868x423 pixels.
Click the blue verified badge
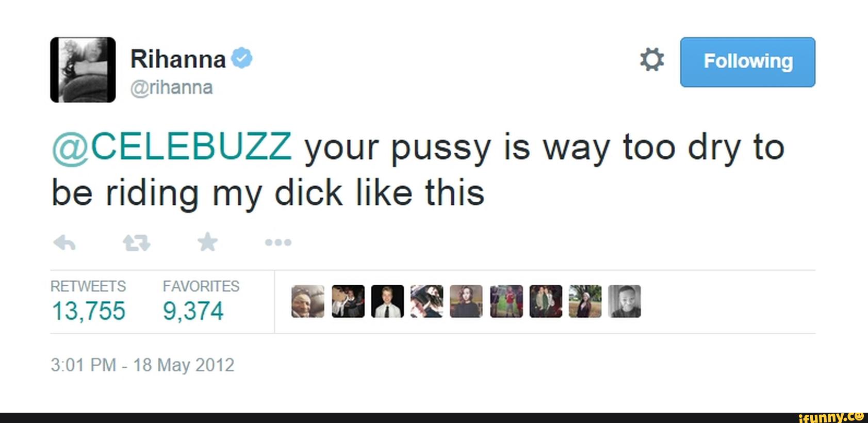[x=242, y=58]
